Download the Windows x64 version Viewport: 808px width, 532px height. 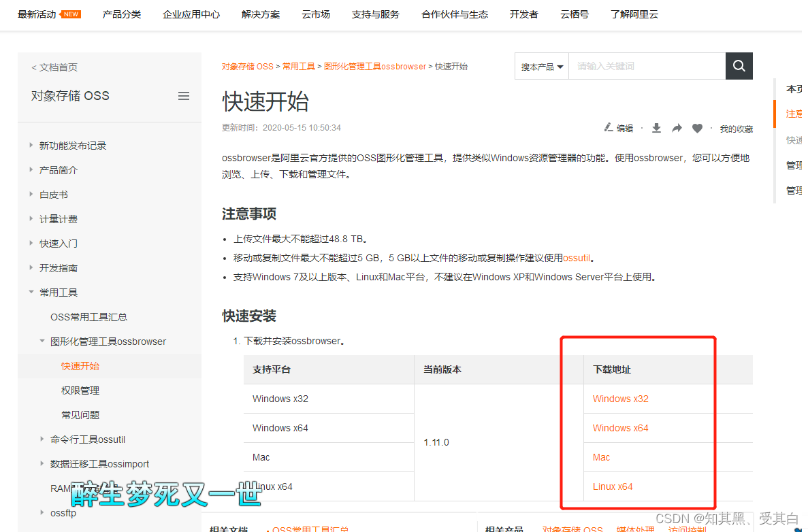coord(620,428)
